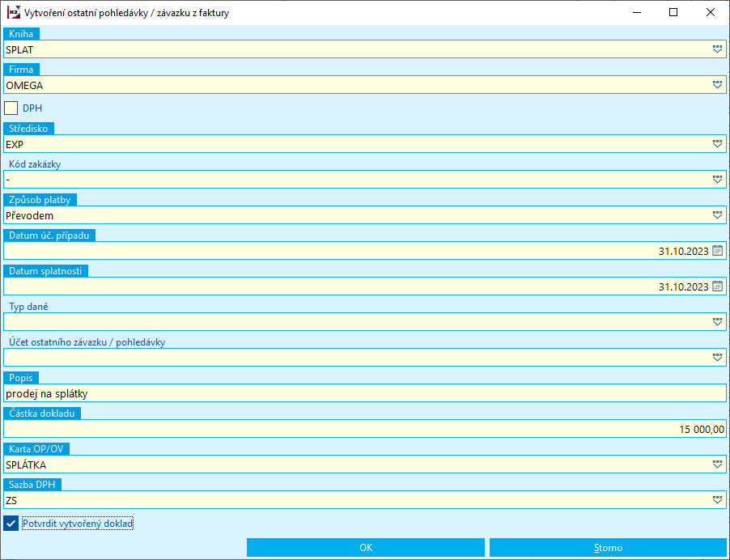Maximize the dialog window

[673, 13]
